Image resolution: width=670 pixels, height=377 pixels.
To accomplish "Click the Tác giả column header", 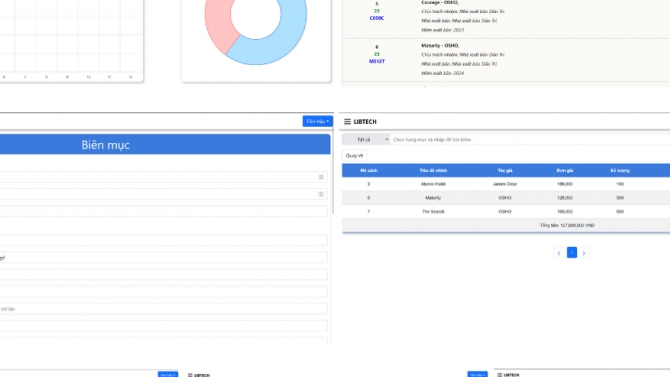I will point(505,171).
